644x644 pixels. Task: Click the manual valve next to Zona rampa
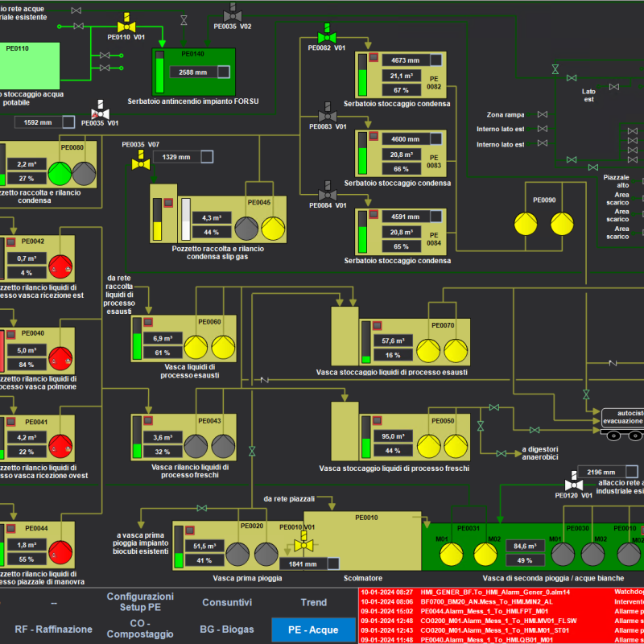(542, 114)
